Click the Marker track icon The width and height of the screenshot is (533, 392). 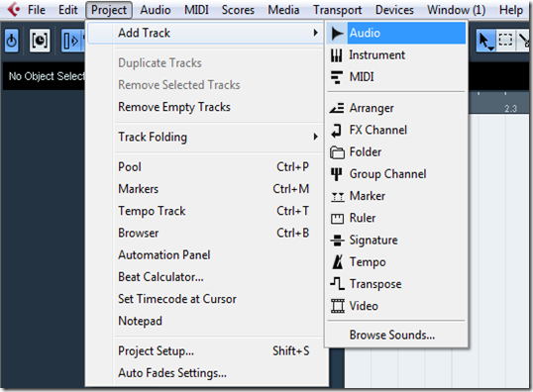pos(338,197)
